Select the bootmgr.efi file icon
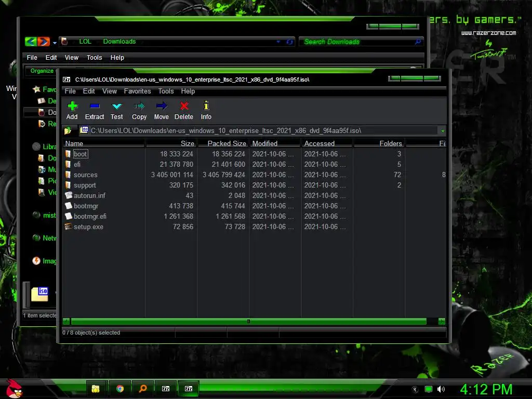The image size is (532, 399). (x=69, y=216)
